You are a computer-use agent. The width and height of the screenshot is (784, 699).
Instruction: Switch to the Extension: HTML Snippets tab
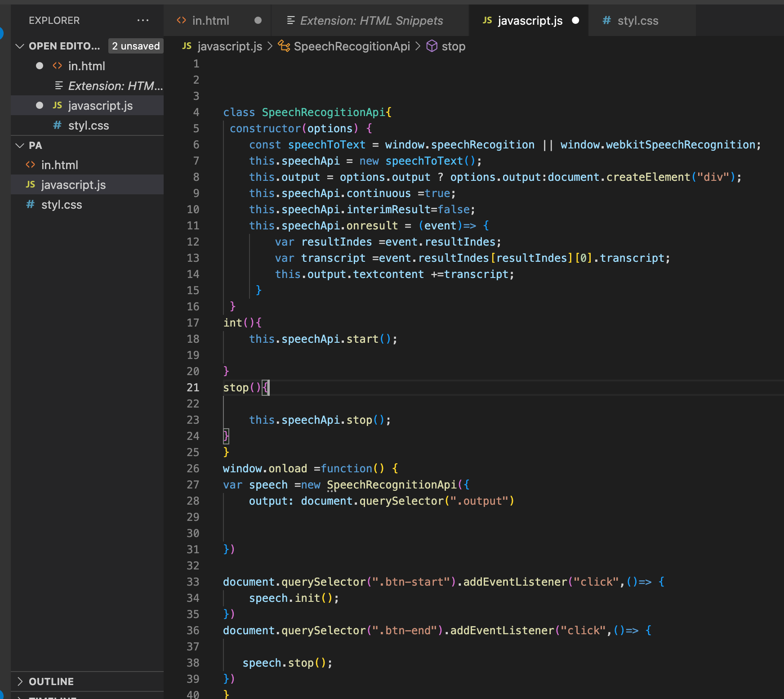370,20
